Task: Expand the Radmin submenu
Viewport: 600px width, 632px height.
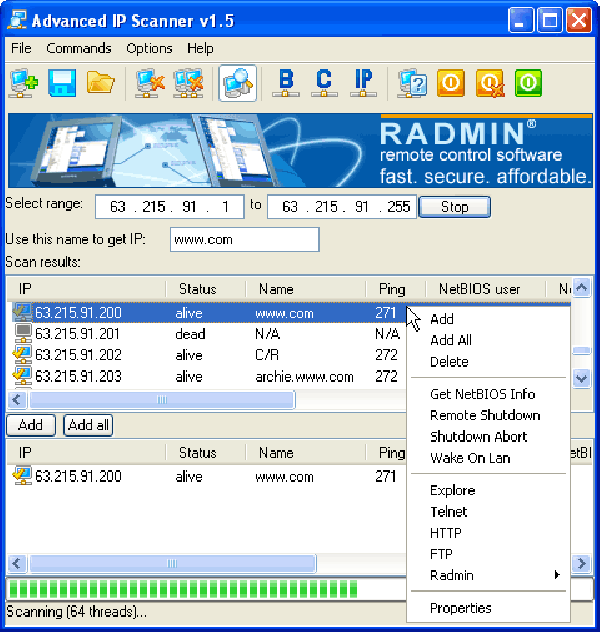Action: (488, 575)
